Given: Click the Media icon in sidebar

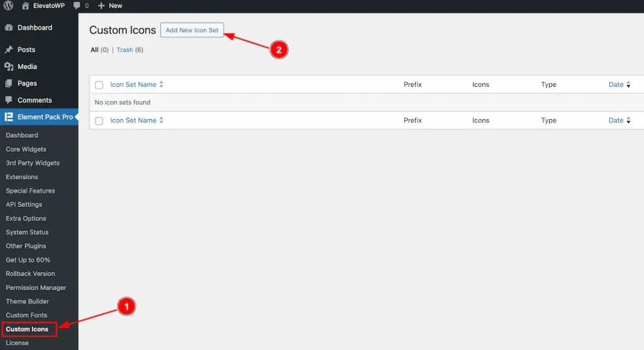Looking at the screenshot, I should (x=9, y=67).
